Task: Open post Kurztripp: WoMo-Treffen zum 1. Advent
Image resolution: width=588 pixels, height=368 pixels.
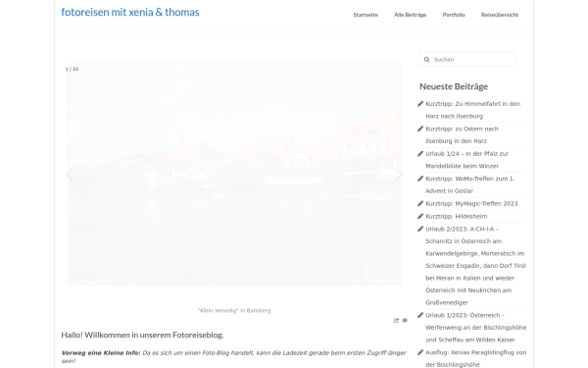Action: pyautogui.click(x=469, y=184)
